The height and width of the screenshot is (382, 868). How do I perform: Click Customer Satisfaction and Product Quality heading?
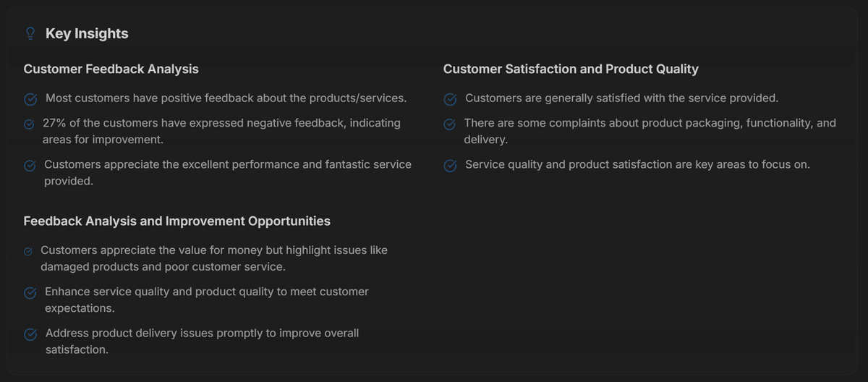click(571, 69)
